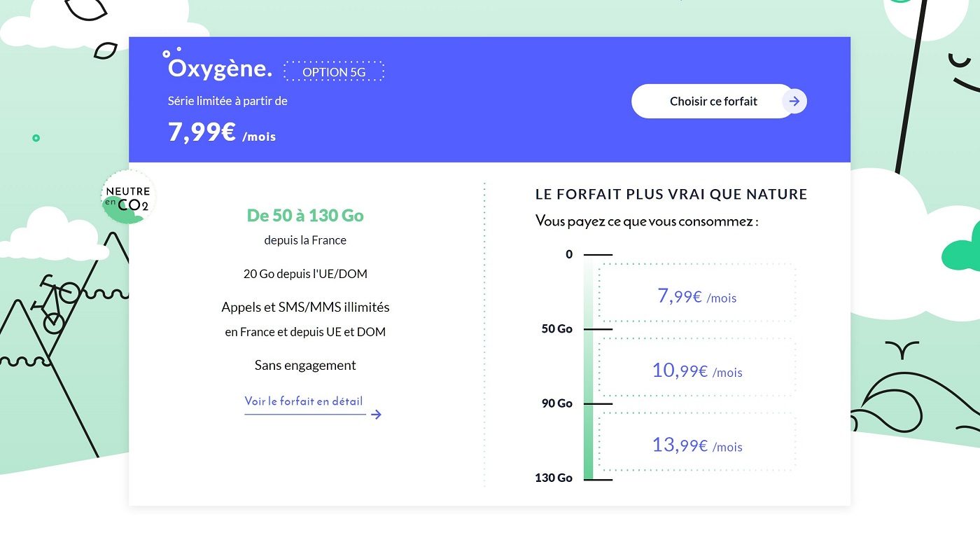The width and height of the screenshot is (980, 540).
Task: Select the 7,99€ /mois price tier box
Action: (697, 293)
